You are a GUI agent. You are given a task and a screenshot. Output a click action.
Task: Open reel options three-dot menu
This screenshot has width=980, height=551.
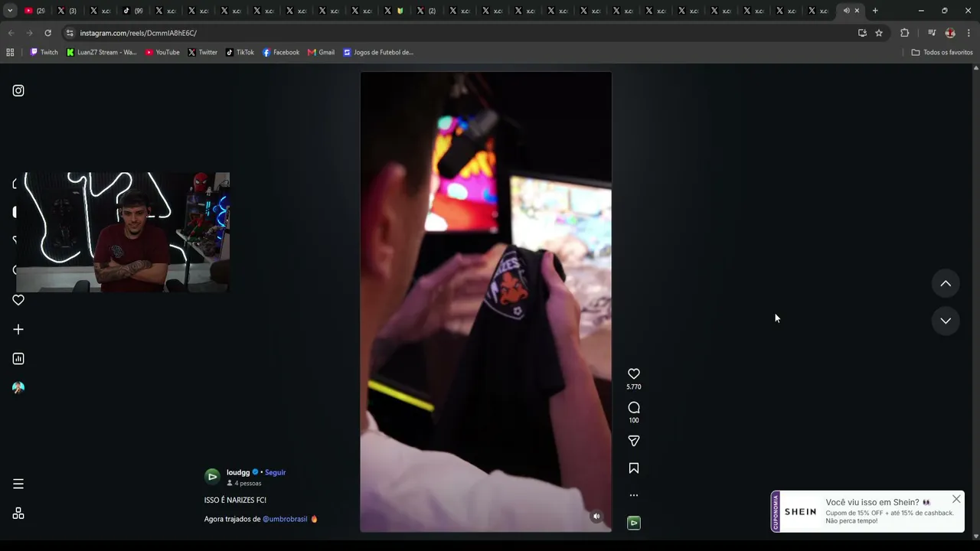[634, 495]
